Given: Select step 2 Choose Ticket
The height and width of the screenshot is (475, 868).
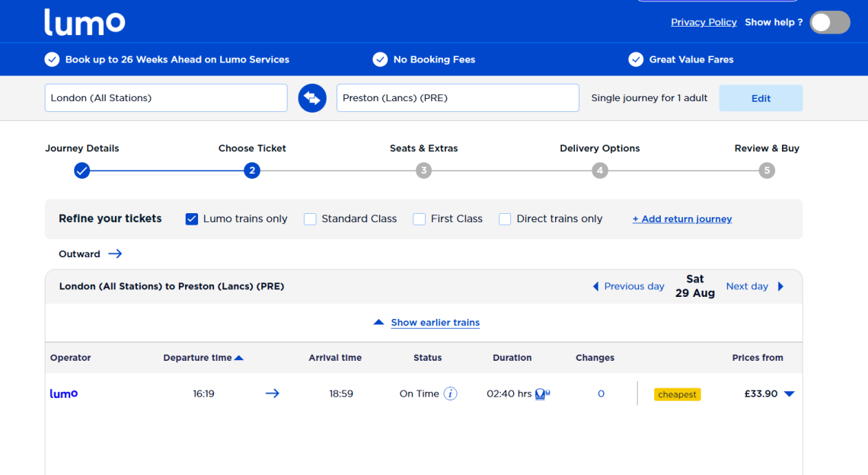Looking at the screenshot, I should [x=252, y=171].
